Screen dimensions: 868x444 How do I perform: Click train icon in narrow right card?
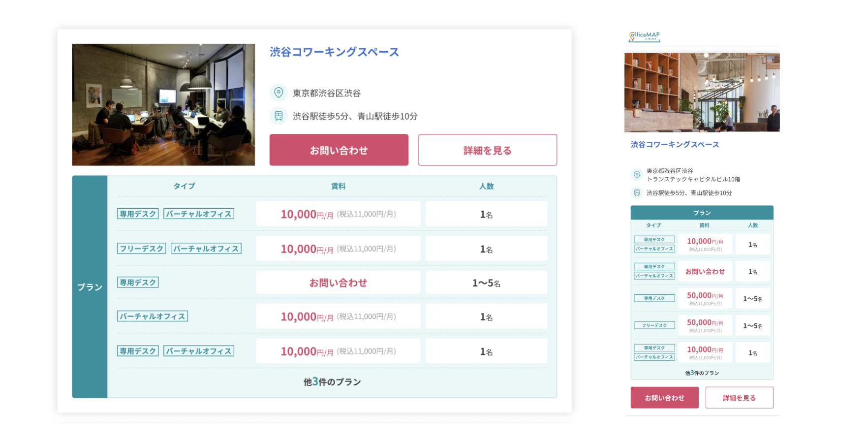pyautogui.click(x=637, y=193)
